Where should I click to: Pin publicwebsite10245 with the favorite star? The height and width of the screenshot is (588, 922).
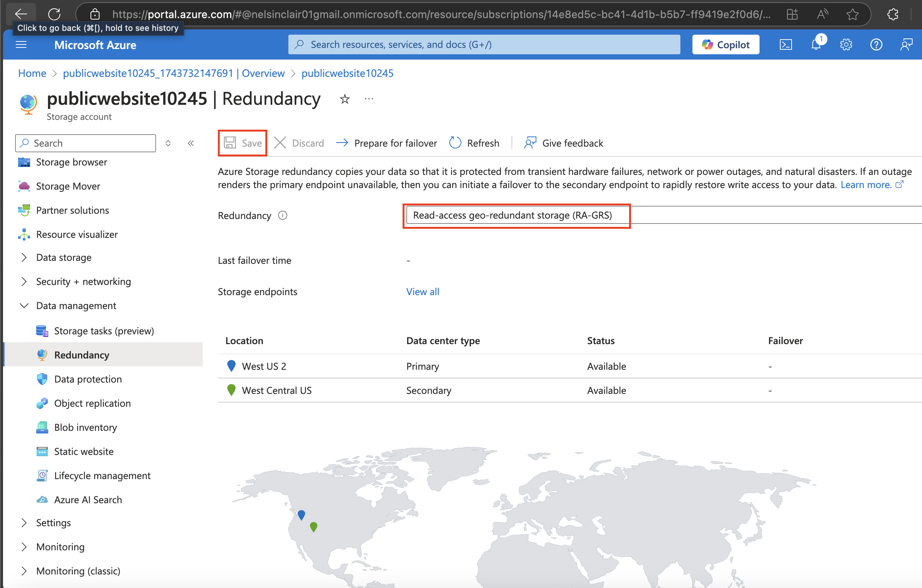pyautogui.click(x=345, y=99)
